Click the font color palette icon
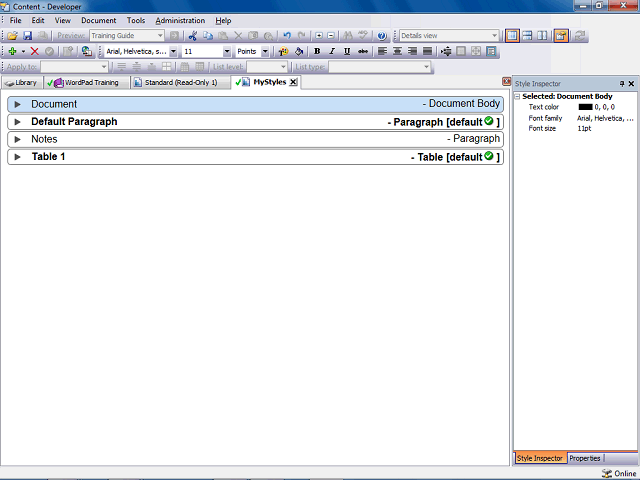 pos(283,51)
